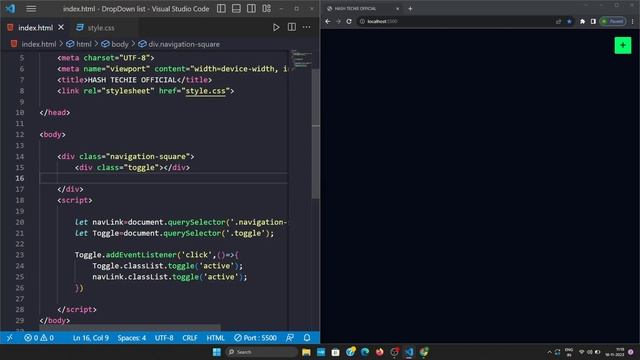Switch to Visual Studio Code in taskbar

tap(409, 352)
